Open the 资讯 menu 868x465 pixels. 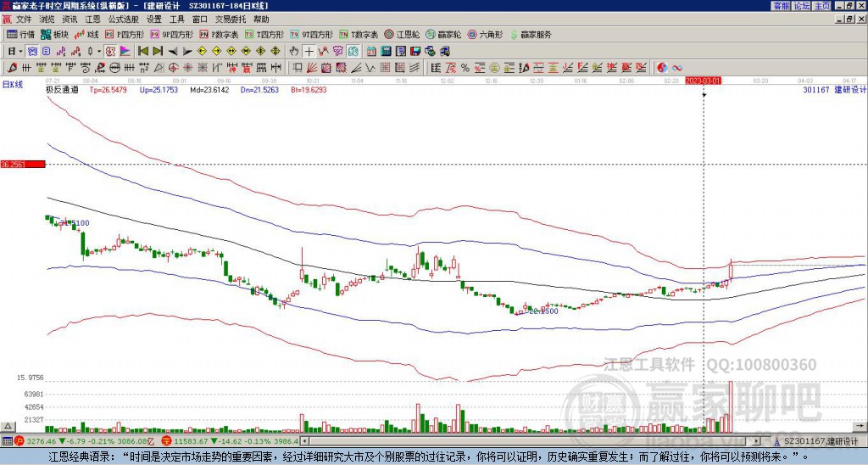tap(70, 20)
